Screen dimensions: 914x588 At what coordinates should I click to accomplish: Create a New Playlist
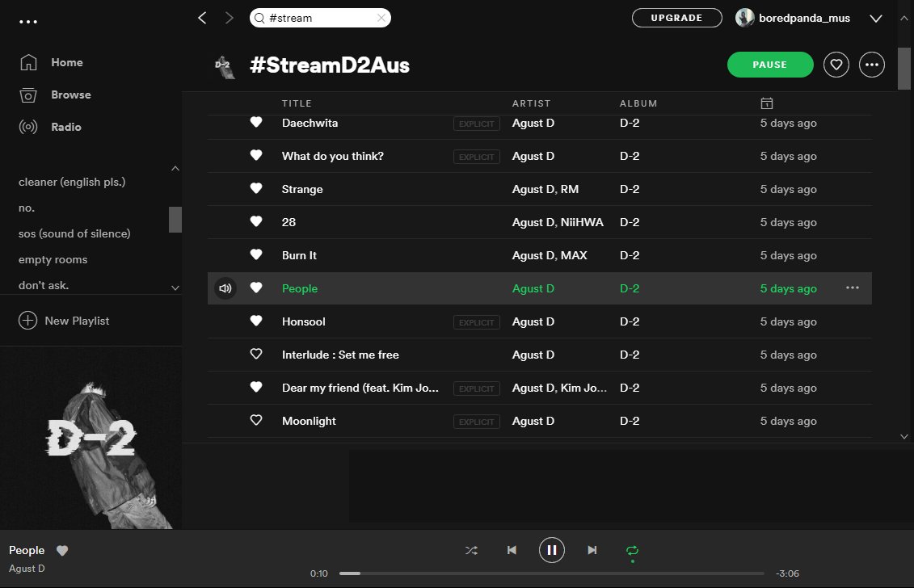tap(64, 321)
